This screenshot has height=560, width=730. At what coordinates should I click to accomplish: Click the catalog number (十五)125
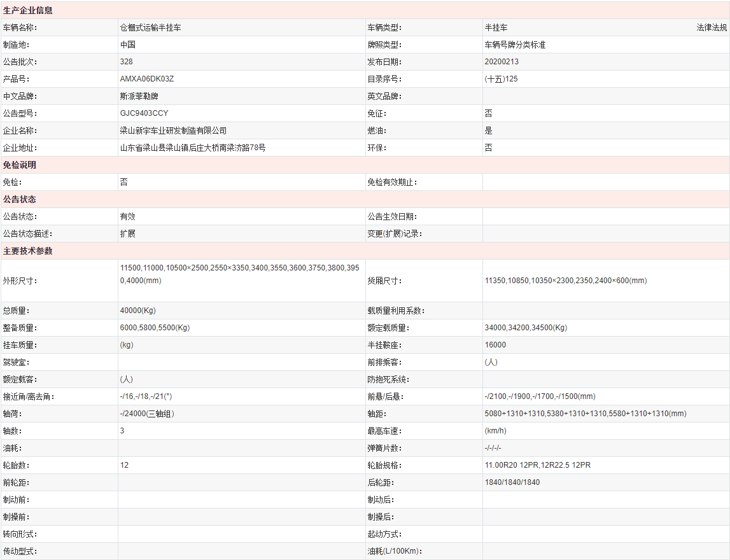click(501, 80)
